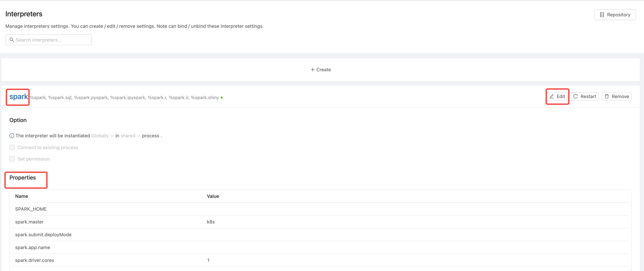Select the spark.master property name
The image size is (644, 271).
(29, 222)
